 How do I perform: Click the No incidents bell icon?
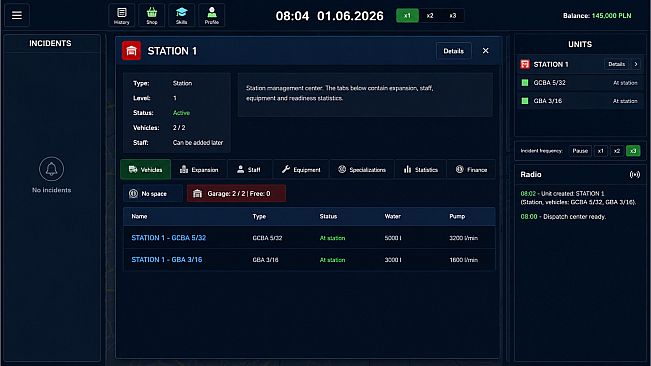(x=51, y=169)
